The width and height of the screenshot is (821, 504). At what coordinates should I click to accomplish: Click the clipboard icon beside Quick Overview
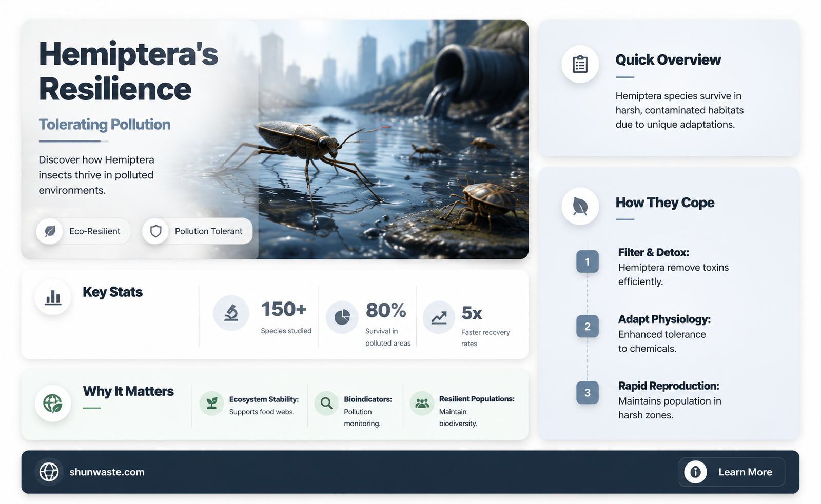click(x=580, y=64)
